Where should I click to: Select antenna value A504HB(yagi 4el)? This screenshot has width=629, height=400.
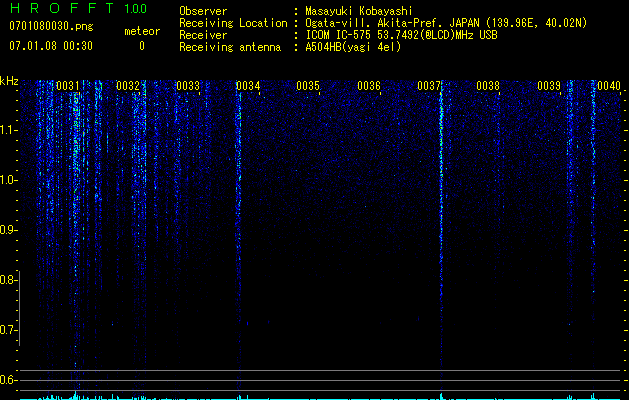353,47
